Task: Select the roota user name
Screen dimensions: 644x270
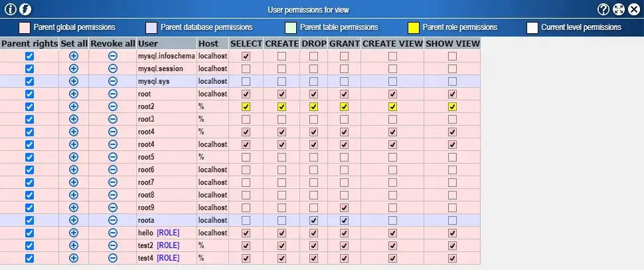Action: point(146,221)
